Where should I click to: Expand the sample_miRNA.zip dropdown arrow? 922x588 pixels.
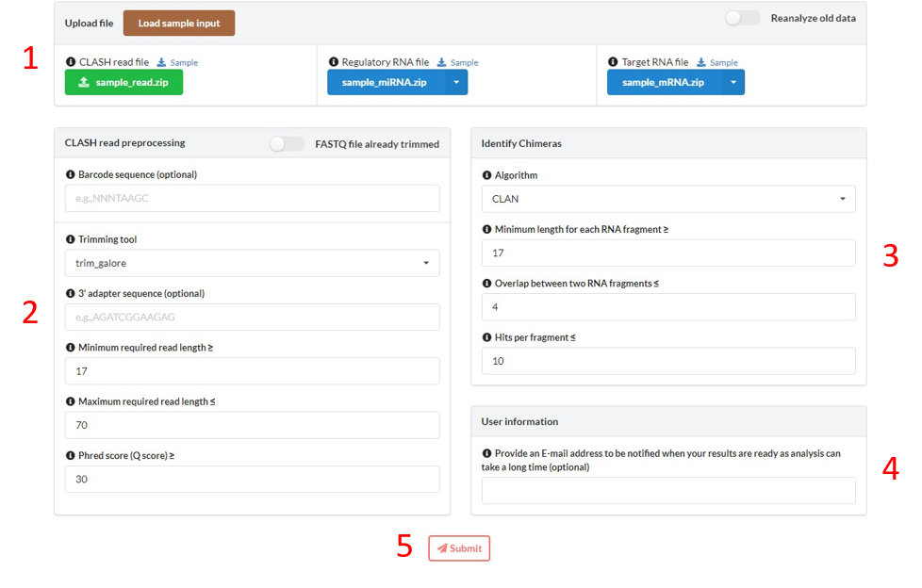[456, 82]
